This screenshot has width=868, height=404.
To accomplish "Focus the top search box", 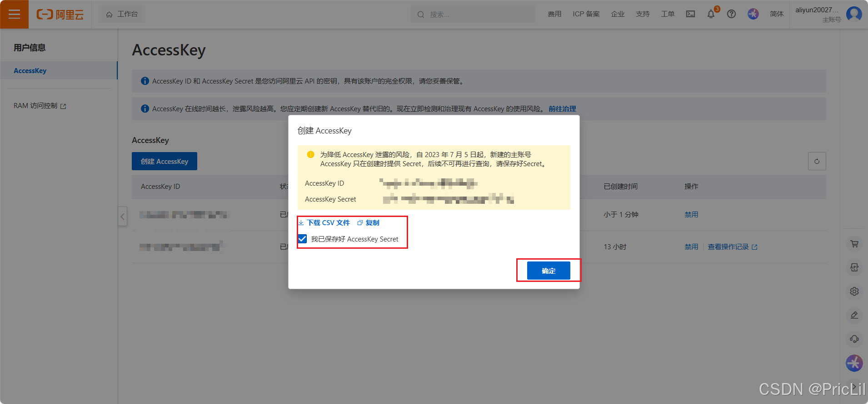I will click(x=473, y=14).
